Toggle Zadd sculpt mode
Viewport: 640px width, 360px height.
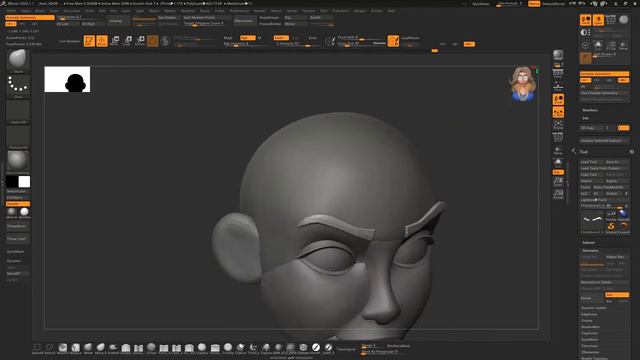point(281,38)
